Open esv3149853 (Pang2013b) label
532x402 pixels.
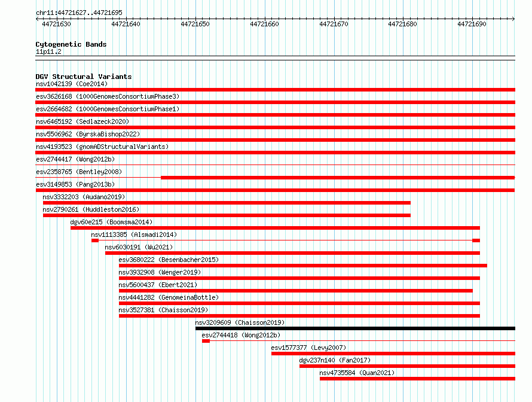pos(75,184)
